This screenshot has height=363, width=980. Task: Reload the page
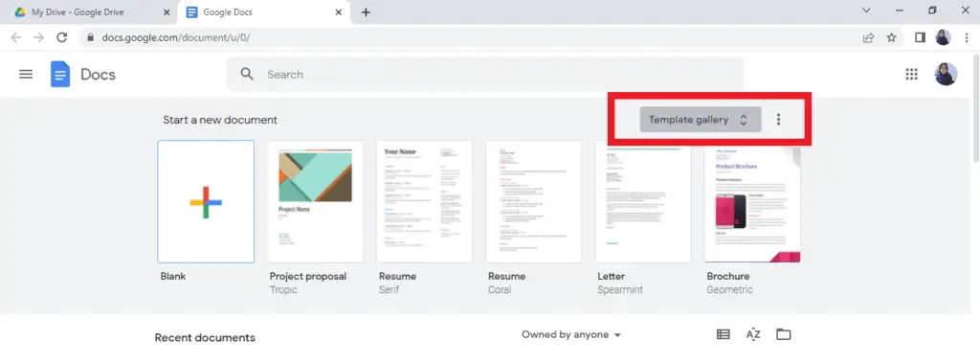tap(61, 37)
